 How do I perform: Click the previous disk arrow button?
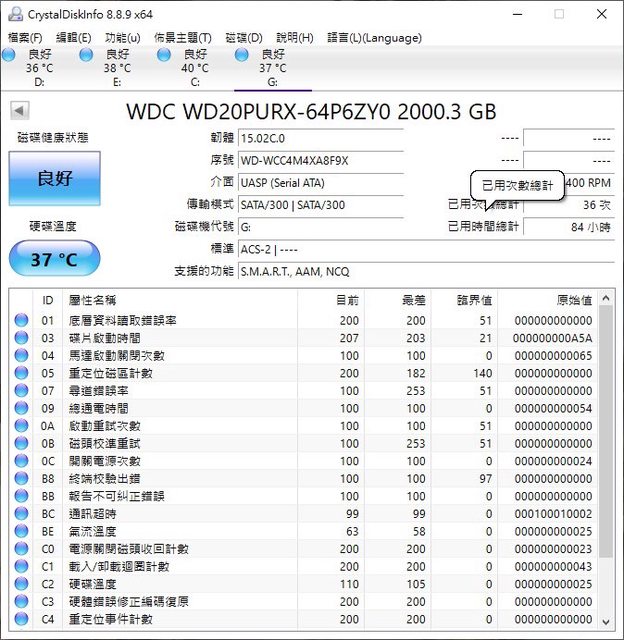pos(18,111)
